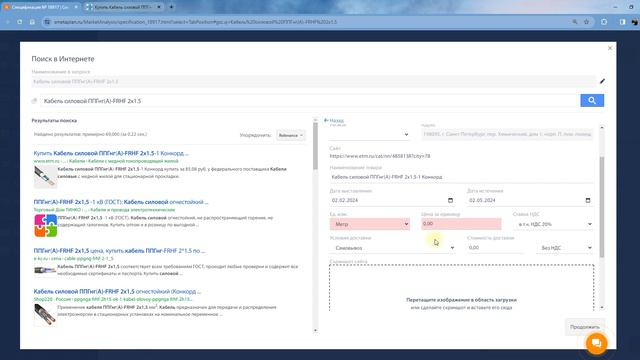Click the form scrollbar down arrow

tap(602, 307)
